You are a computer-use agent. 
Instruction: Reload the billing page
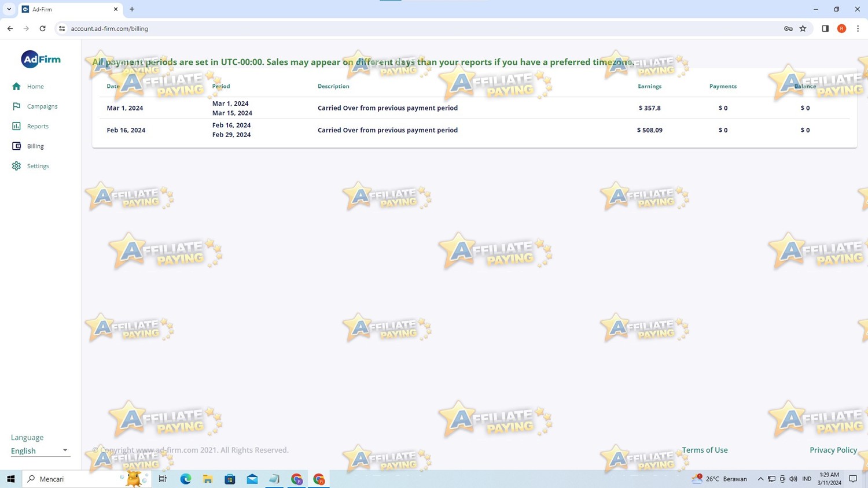pyautogui.click(x=42, y=28)
